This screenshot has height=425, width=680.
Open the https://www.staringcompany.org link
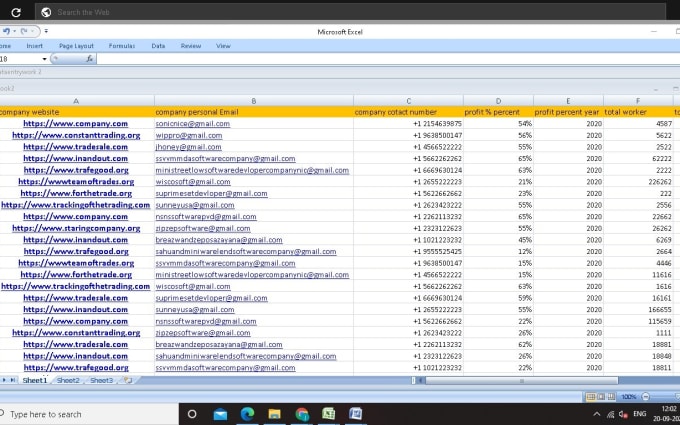[x=76, y=228]
